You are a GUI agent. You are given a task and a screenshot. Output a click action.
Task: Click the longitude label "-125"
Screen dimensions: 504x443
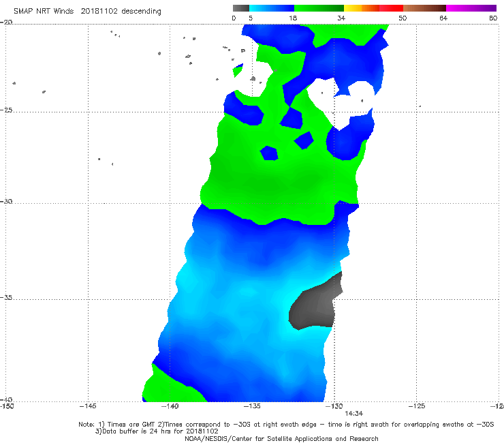pyautogui.click(x=417, y=406)
